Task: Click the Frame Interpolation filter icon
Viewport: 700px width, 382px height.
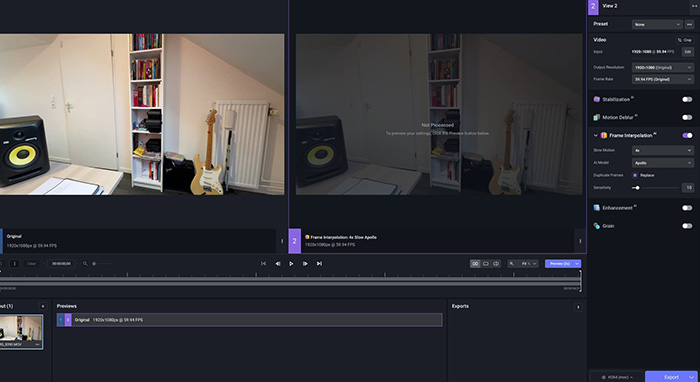Action: click(604, 135)
